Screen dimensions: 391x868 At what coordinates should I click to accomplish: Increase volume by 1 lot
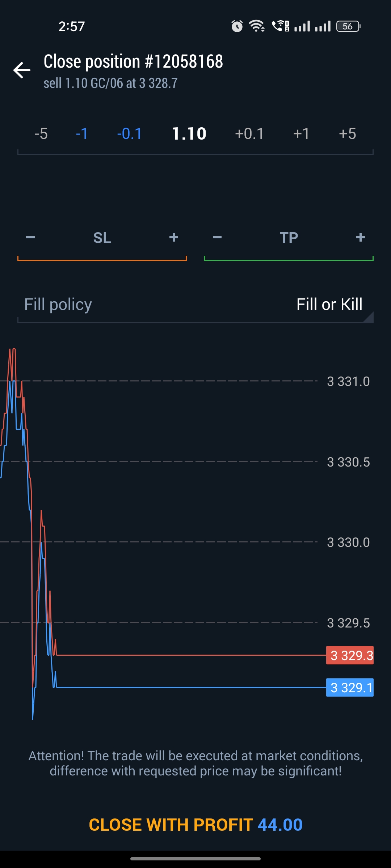click(x=301, y=134)
